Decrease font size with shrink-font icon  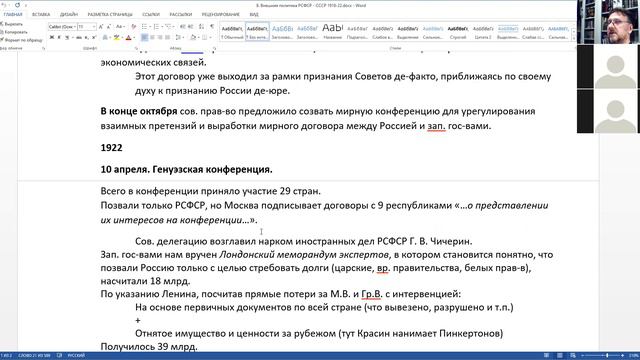(109, 27)
